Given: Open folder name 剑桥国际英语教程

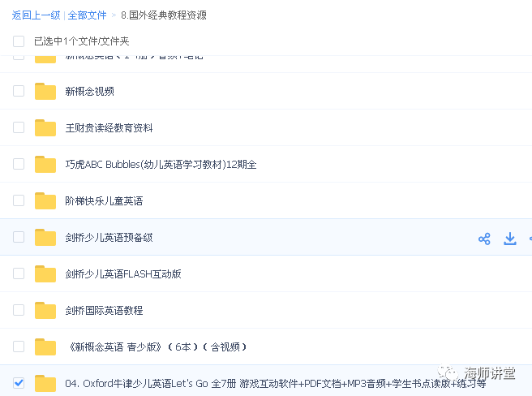Looking at the screenshot, I should [x=104, y=311].
